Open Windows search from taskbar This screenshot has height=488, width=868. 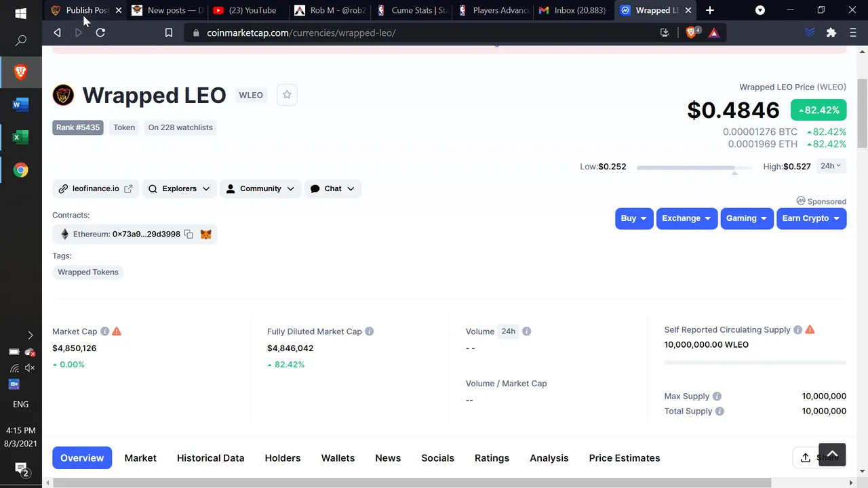[20, 41]
